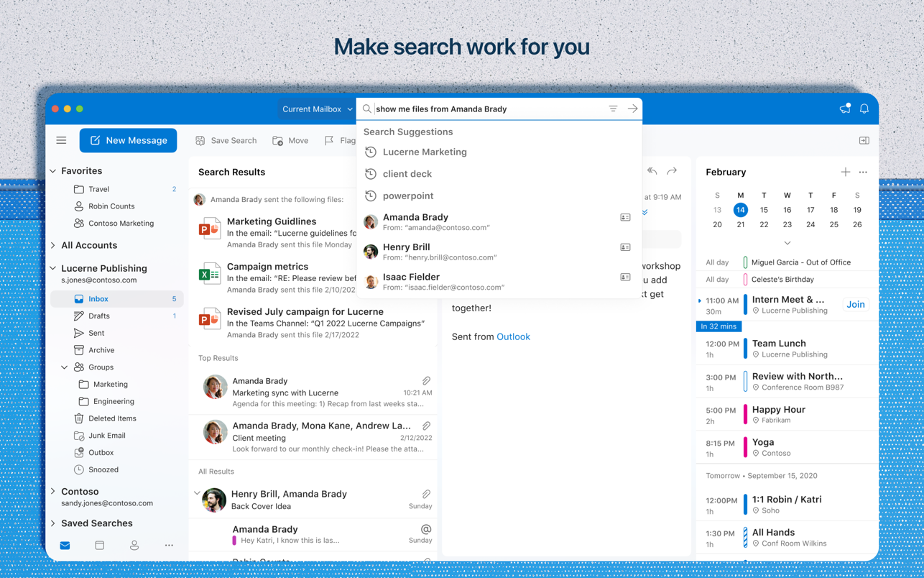Join the Intern Meet meeting
The height and width of the screenshot is (578, 924).
(855, 305)
